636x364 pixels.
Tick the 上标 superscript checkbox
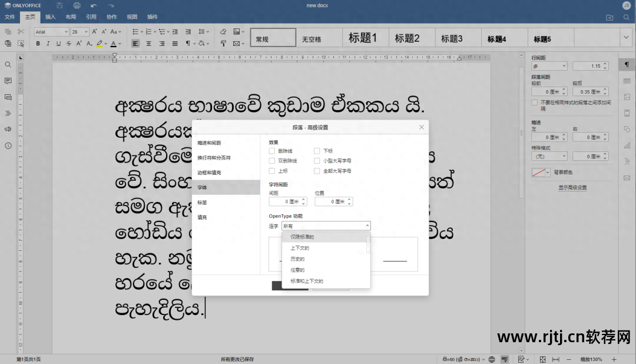(x=272, y=171)
